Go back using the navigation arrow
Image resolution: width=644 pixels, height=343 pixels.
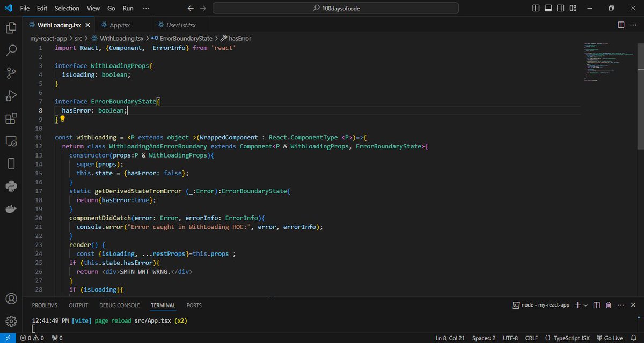[191, 8]
